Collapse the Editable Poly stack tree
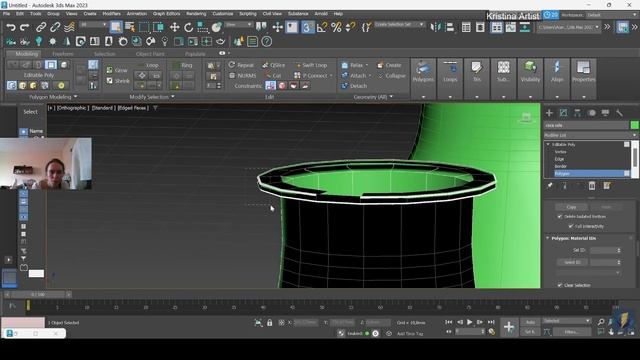Image resolution: width=640 pixels, height=360 pixels. tap(548, 144)
